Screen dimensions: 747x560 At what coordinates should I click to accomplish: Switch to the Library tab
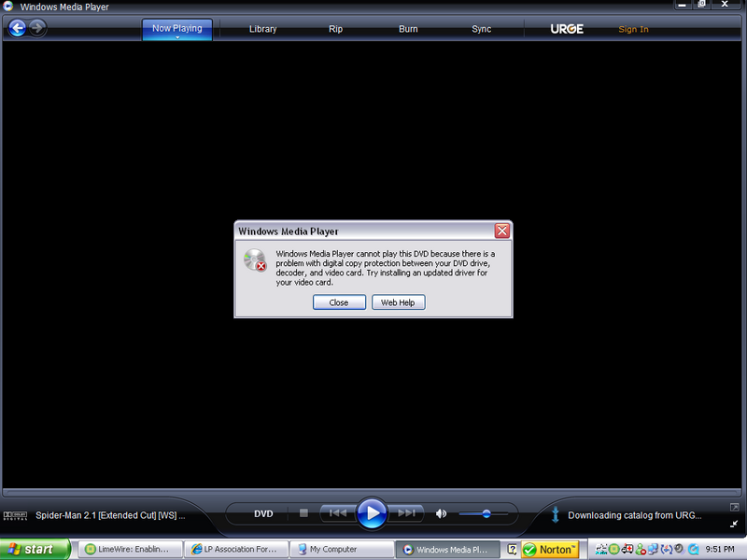(263, 29)
